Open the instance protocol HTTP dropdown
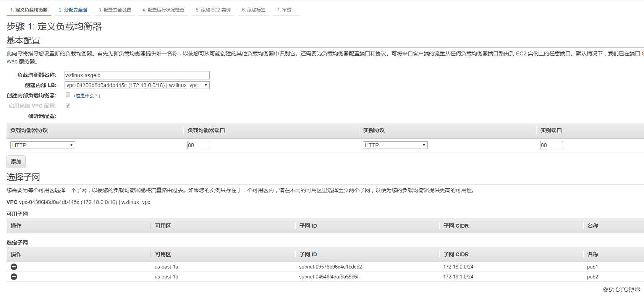This screenshot has height=296, width=644. pyautogui.click(x=395, y=145)
